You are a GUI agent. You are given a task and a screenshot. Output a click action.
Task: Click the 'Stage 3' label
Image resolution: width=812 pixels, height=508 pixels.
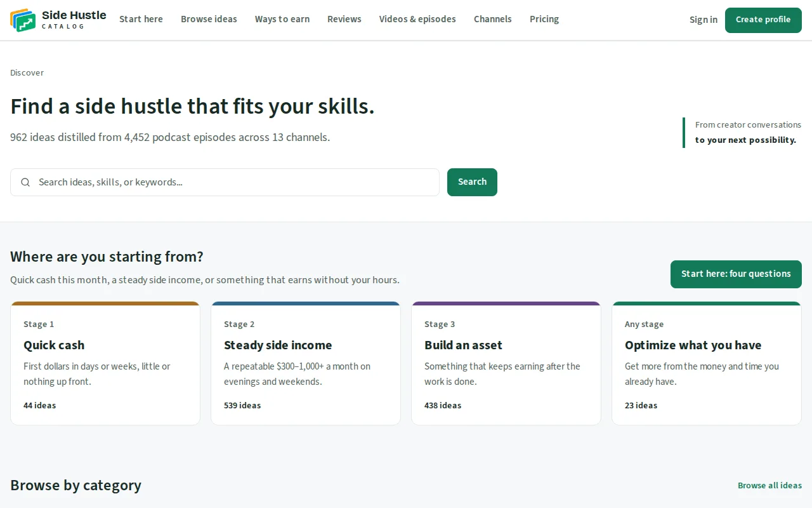440,324
